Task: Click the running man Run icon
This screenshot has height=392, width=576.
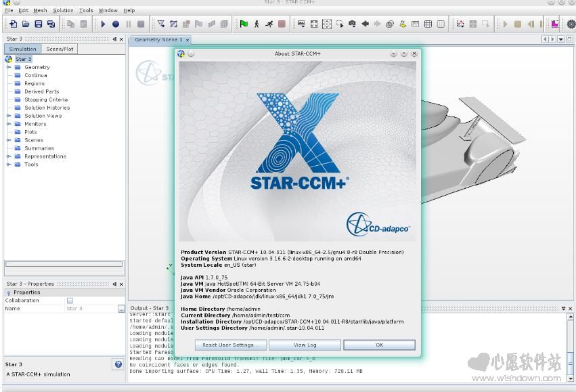Action: [269, 24]
